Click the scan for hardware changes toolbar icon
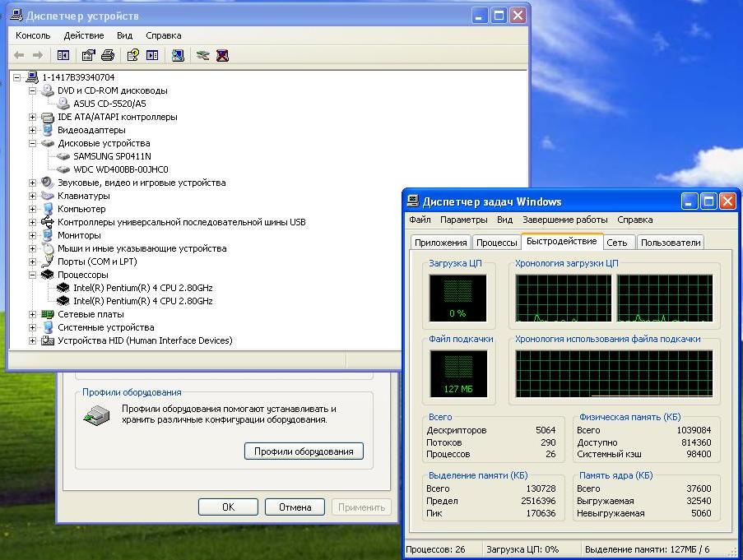Viewport: 743px width, 560px height. point(178,55)
